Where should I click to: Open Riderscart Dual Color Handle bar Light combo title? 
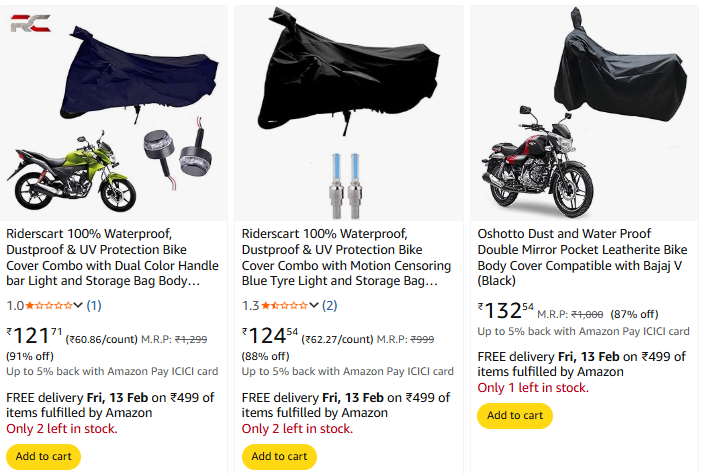(112, 257)
